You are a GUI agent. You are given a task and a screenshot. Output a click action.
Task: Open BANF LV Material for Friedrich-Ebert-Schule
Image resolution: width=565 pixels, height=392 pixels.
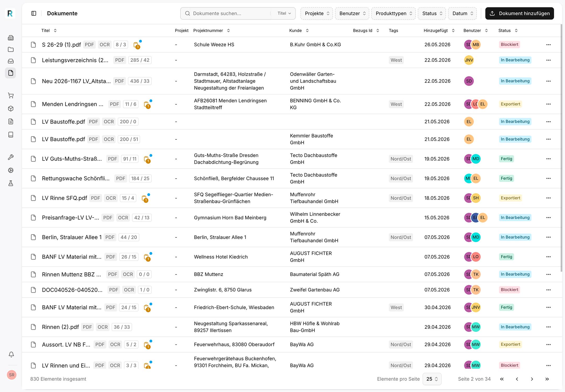tap(71, 307)
